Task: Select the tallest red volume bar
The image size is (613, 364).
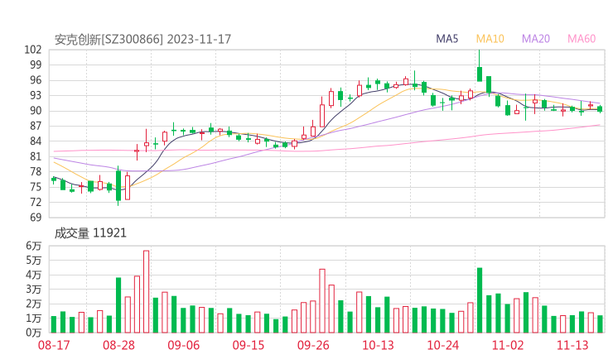Action: click(x=147, y=292)
